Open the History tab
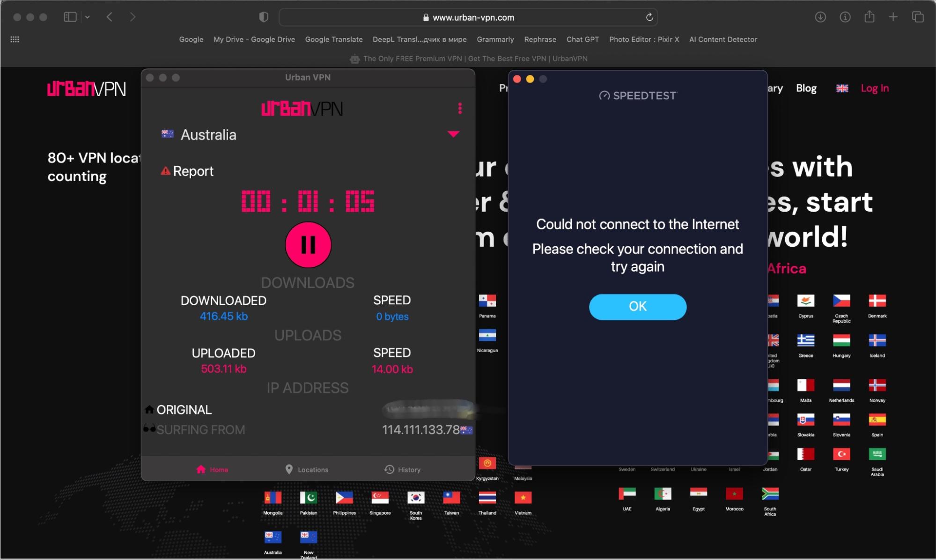This screenshot has width=936, height=560. click(402, 470)
